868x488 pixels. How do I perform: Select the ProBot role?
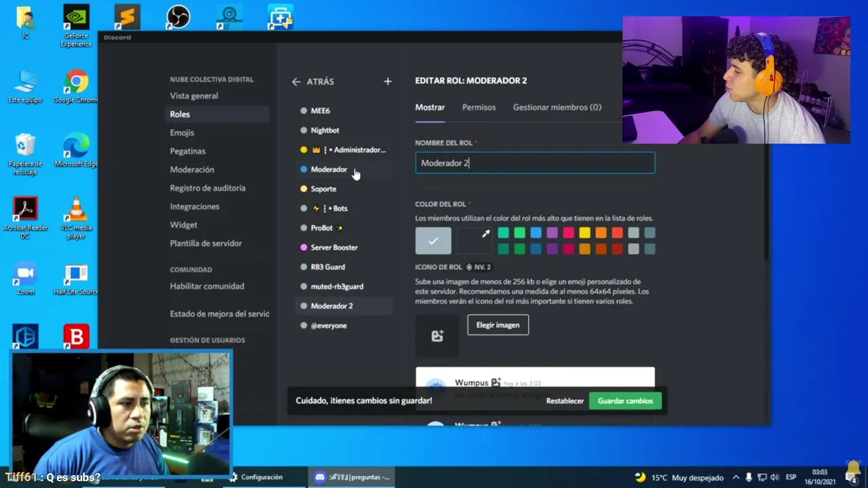click(x=344, y=228)
